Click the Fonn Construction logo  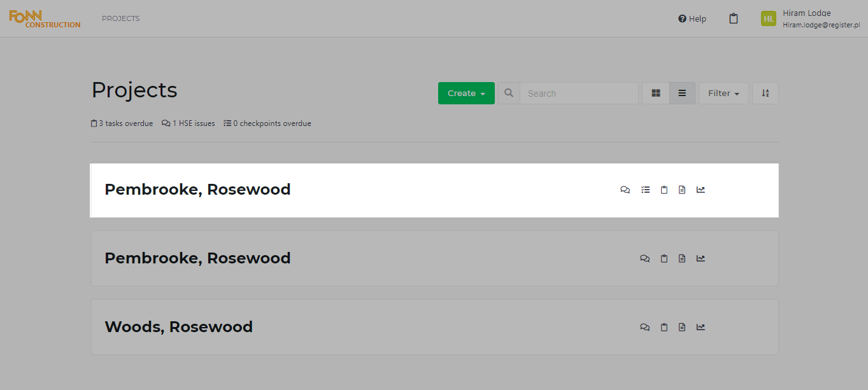point(45,18)
